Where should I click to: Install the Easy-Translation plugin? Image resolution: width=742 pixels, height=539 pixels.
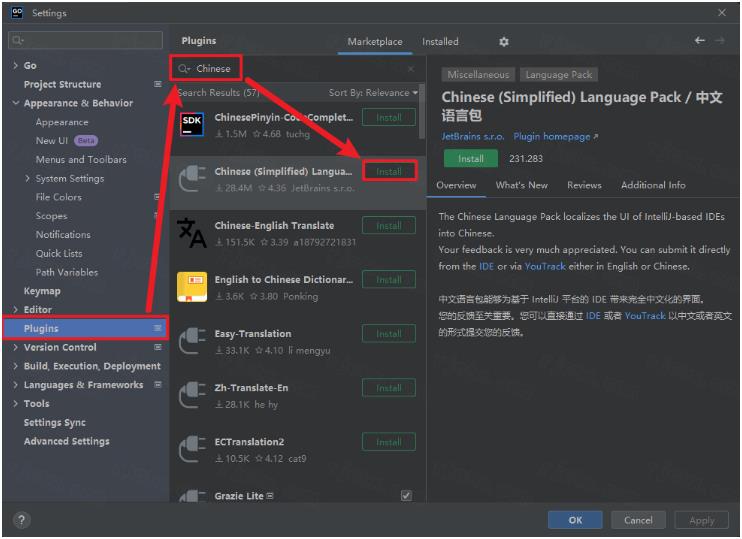389,334
